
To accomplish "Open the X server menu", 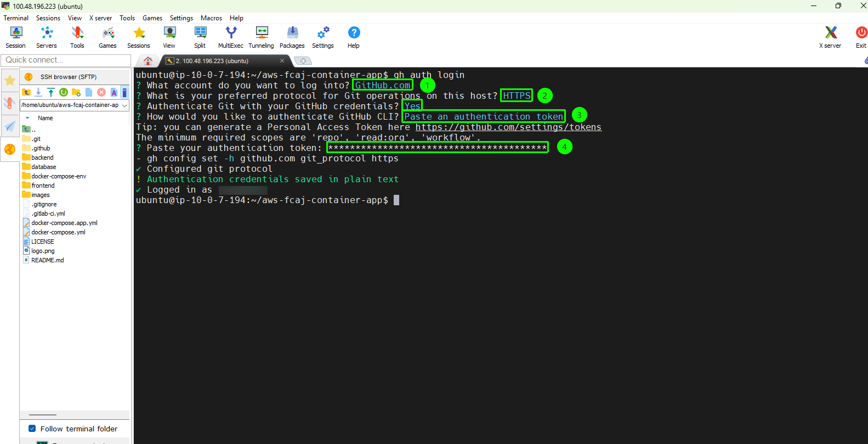I will (100, 18).
